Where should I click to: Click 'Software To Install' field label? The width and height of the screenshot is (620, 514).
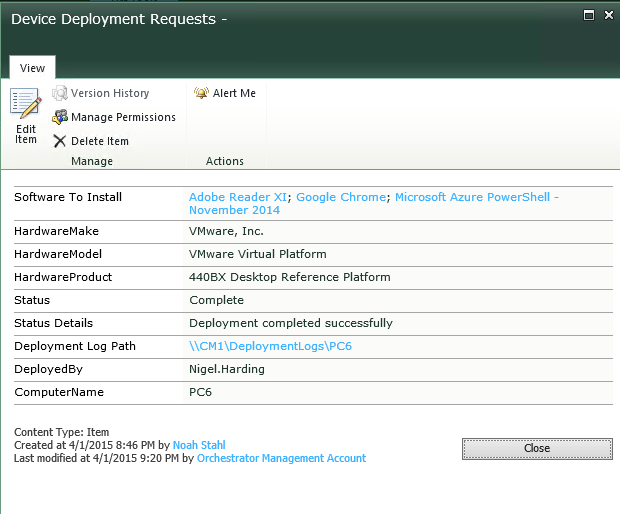[68, 197]
